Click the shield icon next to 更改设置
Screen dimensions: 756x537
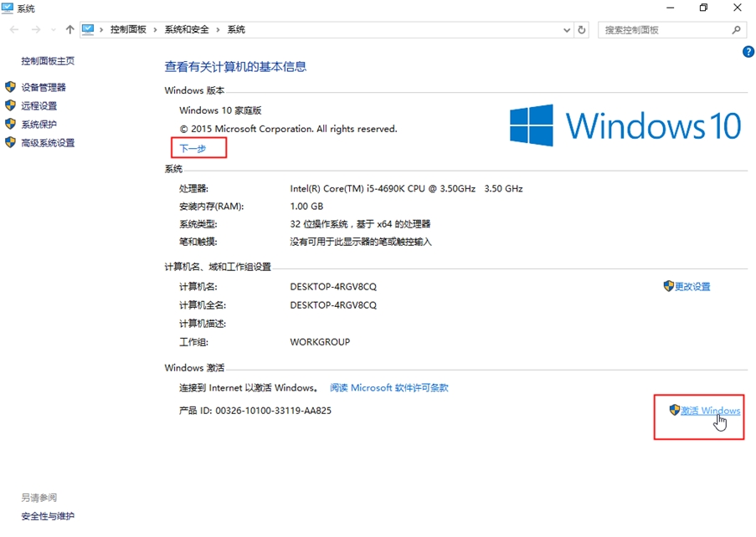668,286
